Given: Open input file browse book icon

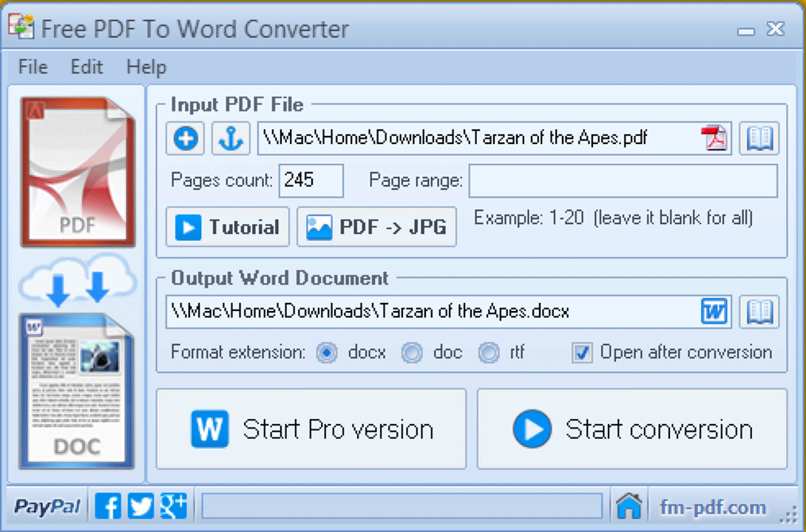Looking at the screenshot, I should coord(759,138).
